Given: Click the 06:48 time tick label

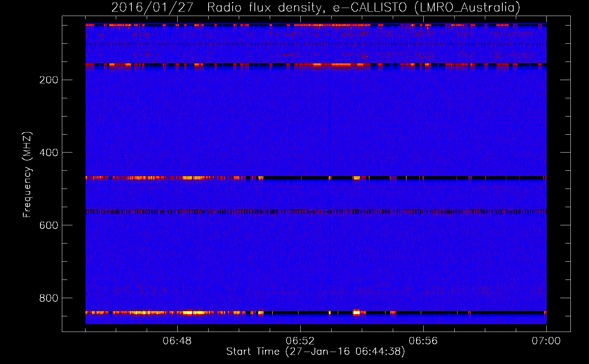Looking at the screenshot, I should (177, 341).
